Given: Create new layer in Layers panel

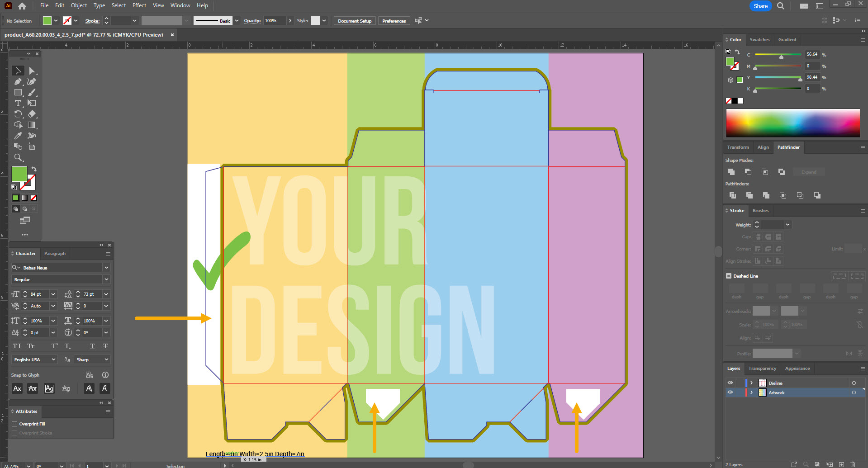Looking at the screenshot, I should [x=841, y=464].
